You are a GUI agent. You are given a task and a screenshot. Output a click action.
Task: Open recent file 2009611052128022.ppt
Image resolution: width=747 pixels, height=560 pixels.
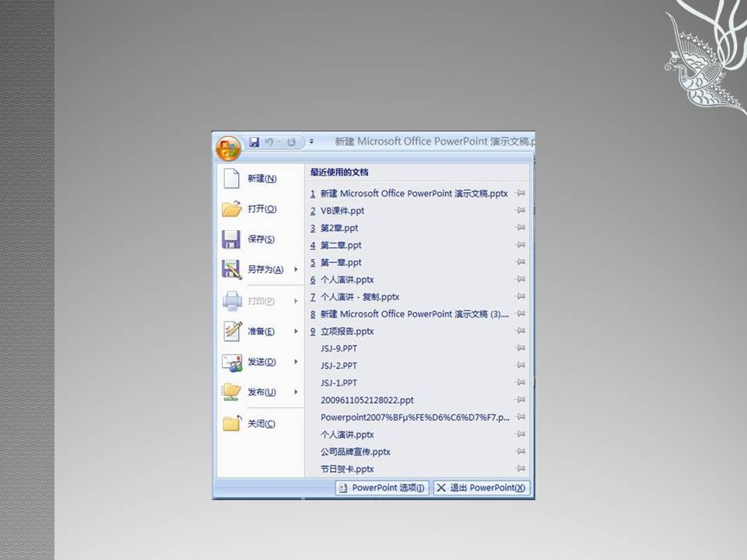(366, 400)
